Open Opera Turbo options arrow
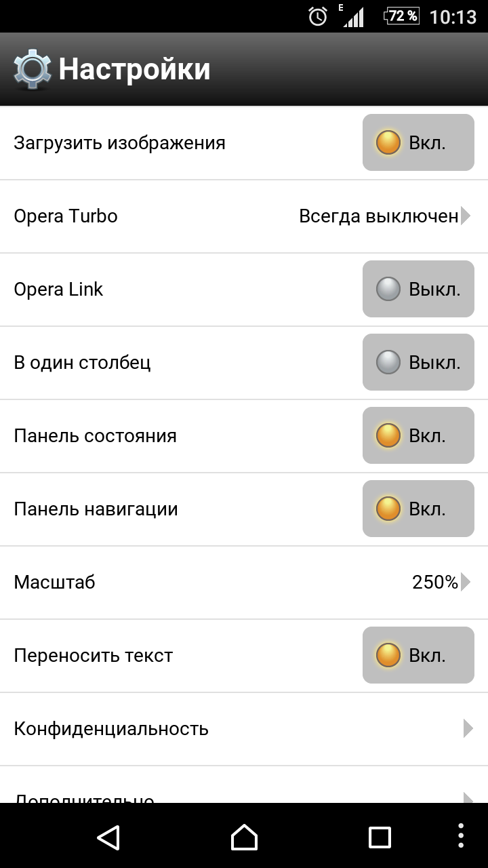 (465, 216)
